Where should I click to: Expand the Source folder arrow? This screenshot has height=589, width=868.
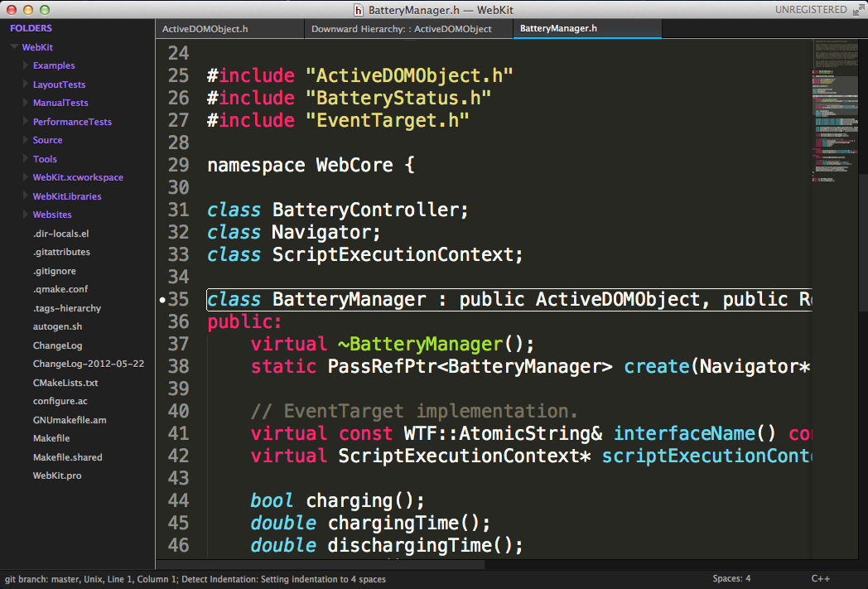[26, 140]
